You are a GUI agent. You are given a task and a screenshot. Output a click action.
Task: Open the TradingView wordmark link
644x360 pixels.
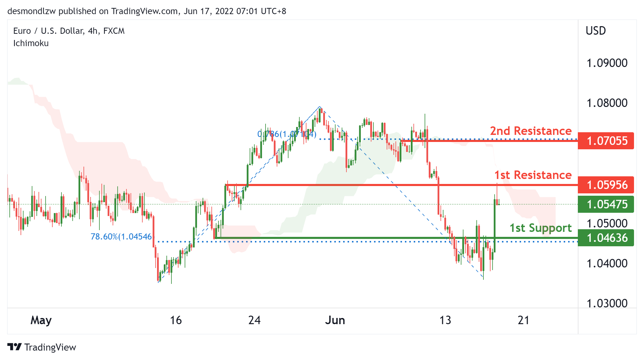point(50,347)
